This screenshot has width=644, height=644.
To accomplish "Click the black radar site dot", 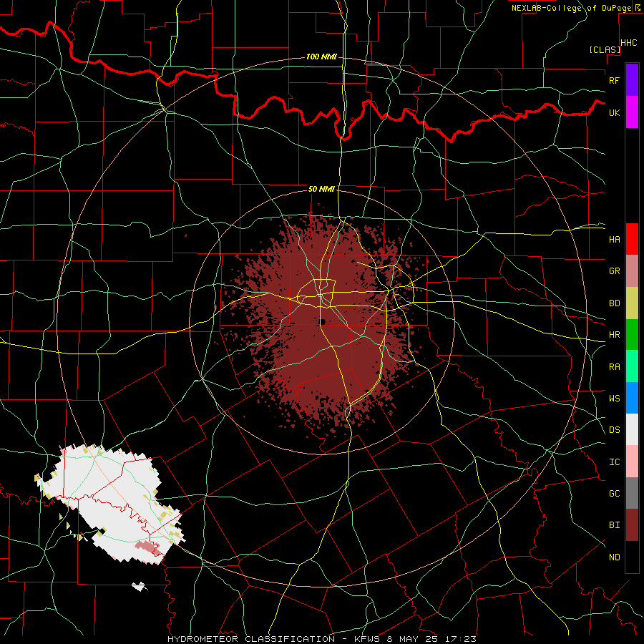I will 323,321.
